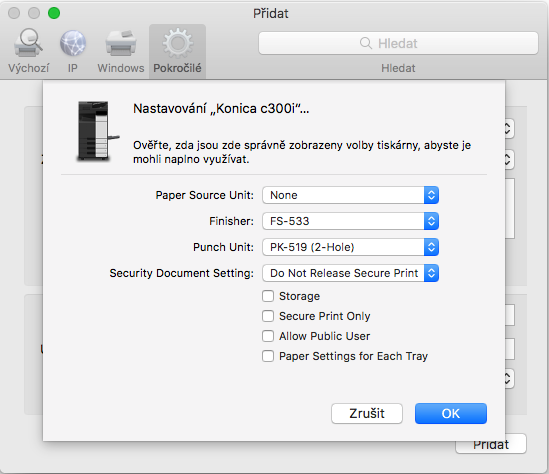Open Security Document Setting dropdown
Viewport: 549px width, 474px height.
pos(350,273)
